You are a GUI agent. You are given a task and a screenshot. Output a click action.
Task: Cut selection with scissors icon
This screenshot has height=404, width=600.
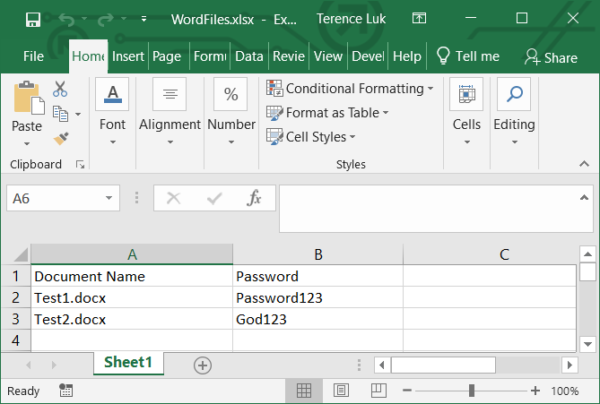(x=60, y=89)
